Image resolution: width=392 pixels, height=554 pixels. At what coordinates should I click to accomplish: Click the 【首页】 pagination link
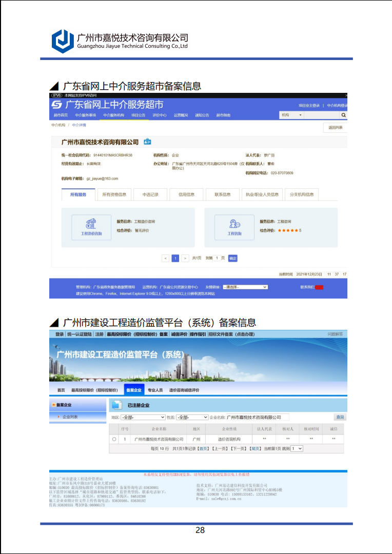pos(203,449)
